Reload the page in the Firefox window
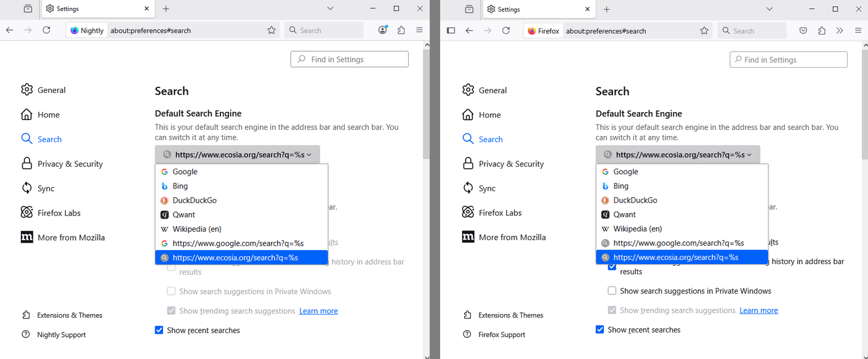868x359 pixels. tap(506, 30)
